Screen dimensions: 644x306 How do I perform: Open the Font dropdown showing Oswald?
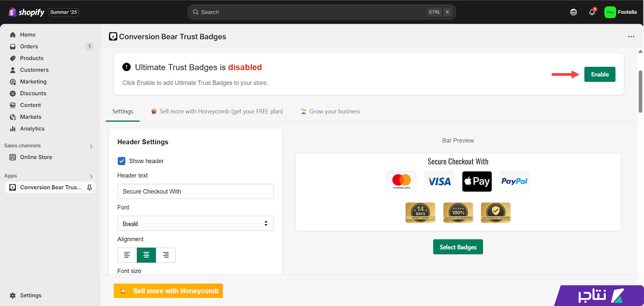click(196, 223)
